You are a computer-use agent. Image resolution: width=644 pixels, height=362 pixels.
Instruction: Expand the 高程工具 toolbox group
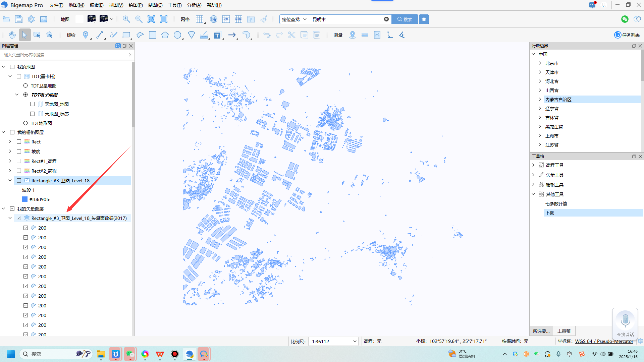tap(534, 165)
